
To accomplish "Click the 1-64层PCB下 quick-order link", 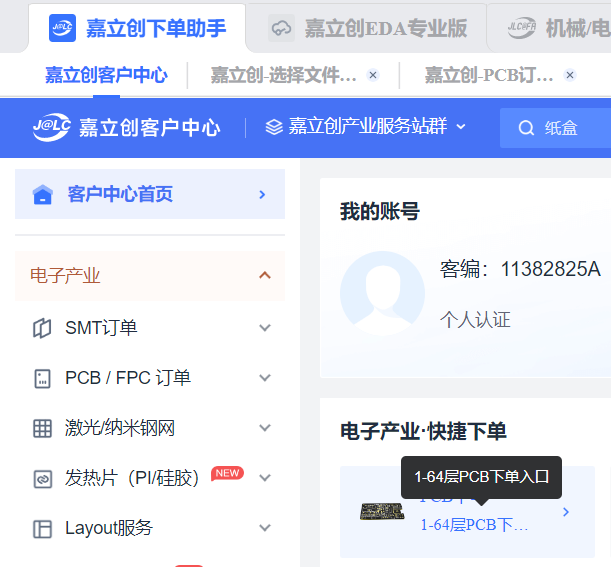I will click(x=474, y=525).
